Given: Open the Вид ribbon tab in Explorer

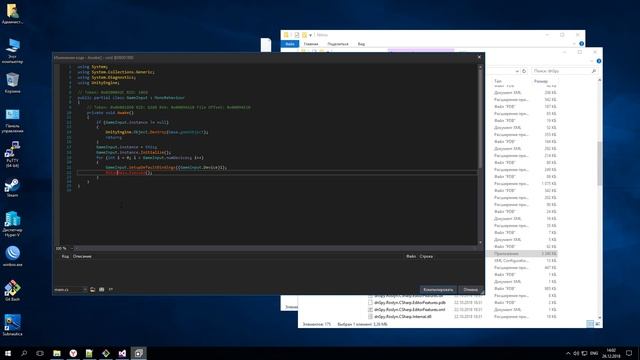Looking at the screenshot, I should (361, 44).
